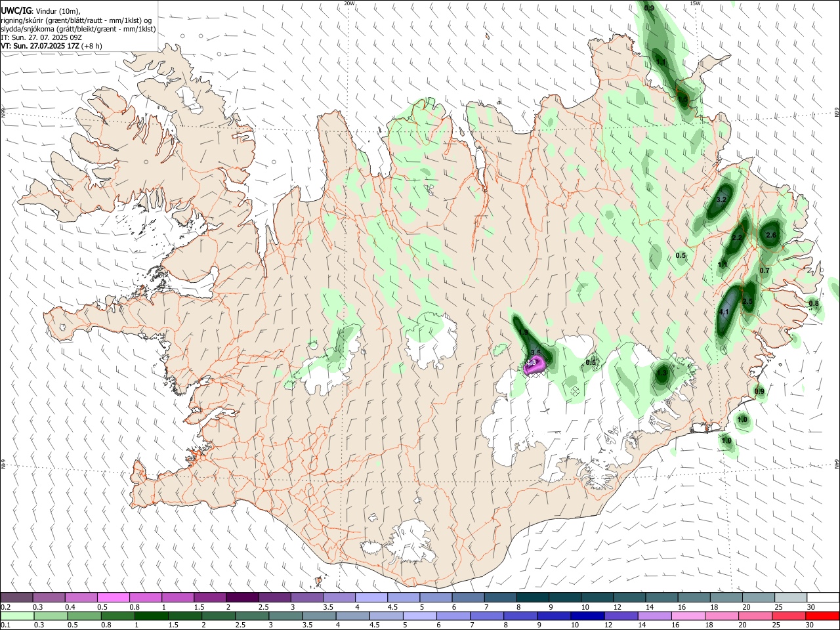Select the navy blue 10 swatch in lower legend
The height and width of the screenshot is (630, 840).
pos(587,616)
